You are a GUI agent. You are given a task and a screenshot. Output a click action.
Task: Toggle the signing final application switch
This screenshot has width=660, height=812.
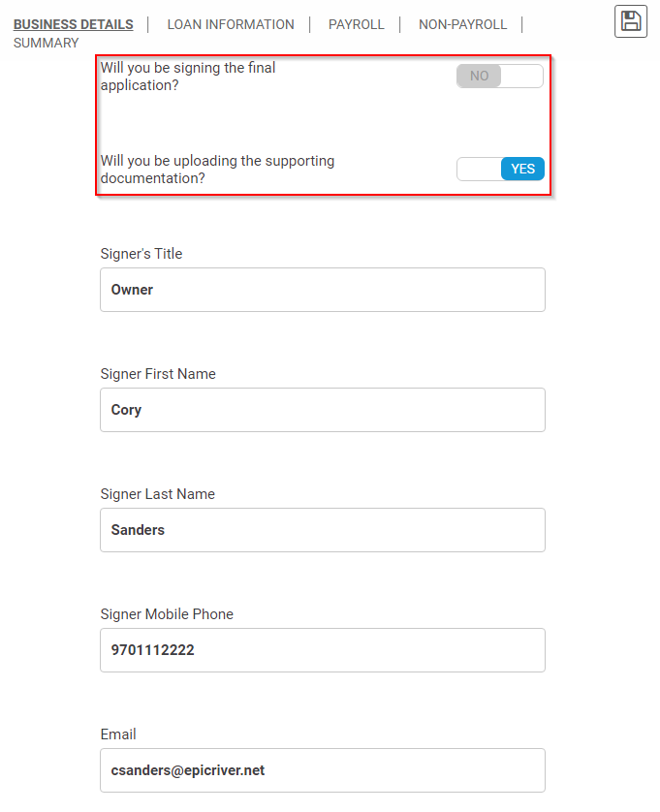click(x=500, y=76)
